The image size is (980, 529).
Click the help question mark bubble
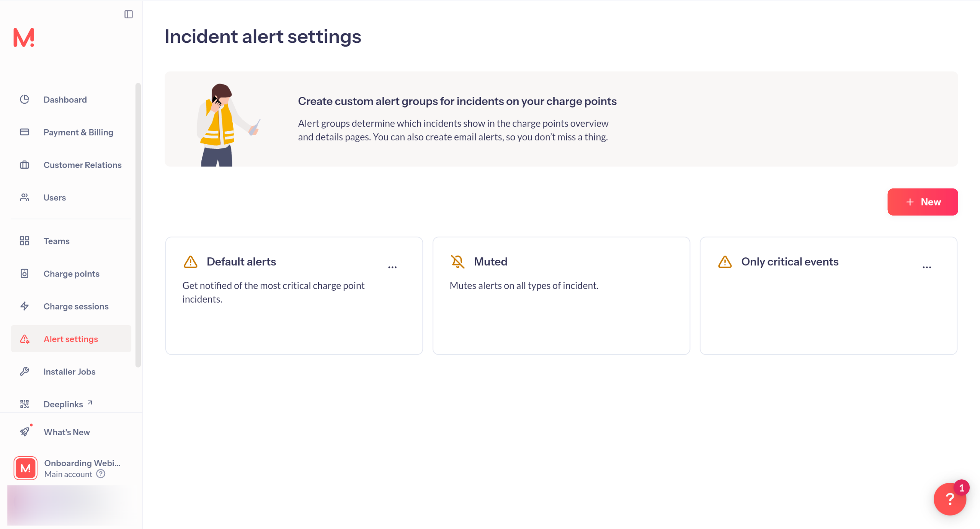point(950,499)
